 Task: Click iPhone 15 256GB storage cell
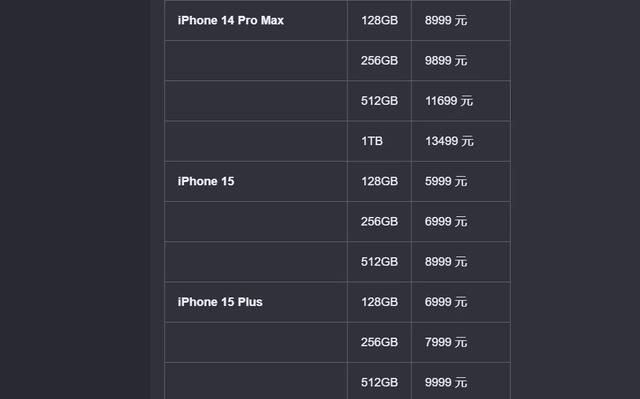379,222
